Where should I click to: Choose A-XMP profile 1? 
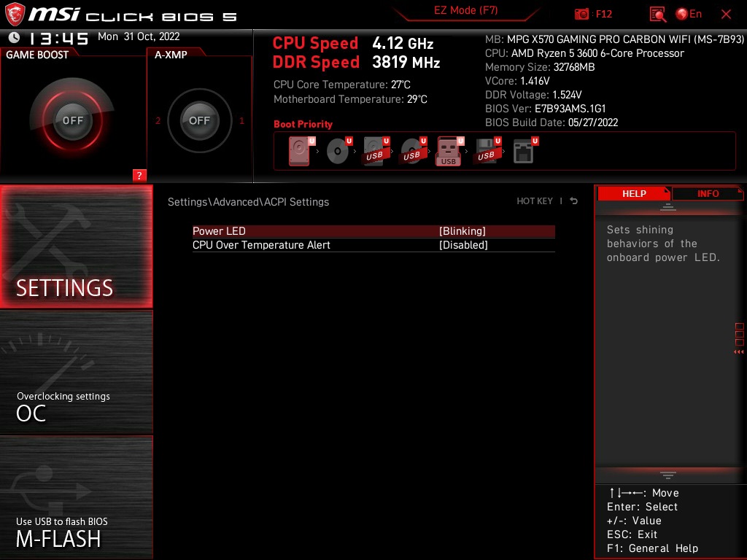tap(241, 120)
